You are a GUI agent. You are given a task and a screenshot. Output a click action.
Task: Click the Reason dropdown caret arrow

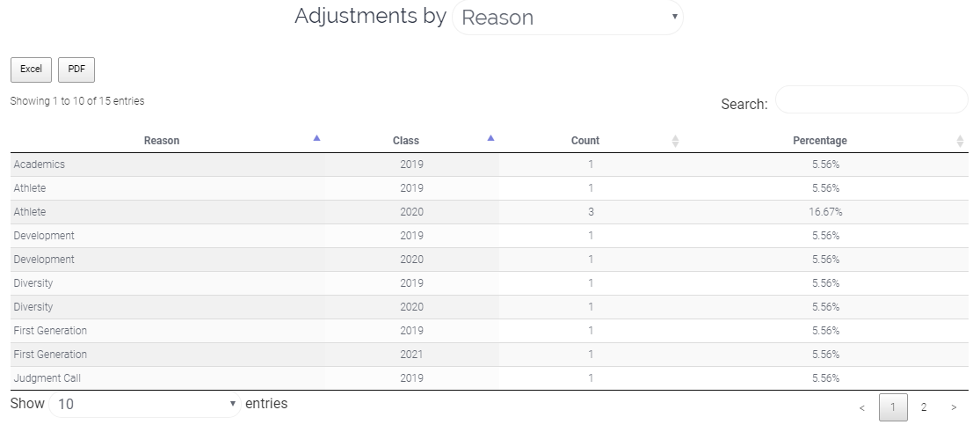click(674, 17)
